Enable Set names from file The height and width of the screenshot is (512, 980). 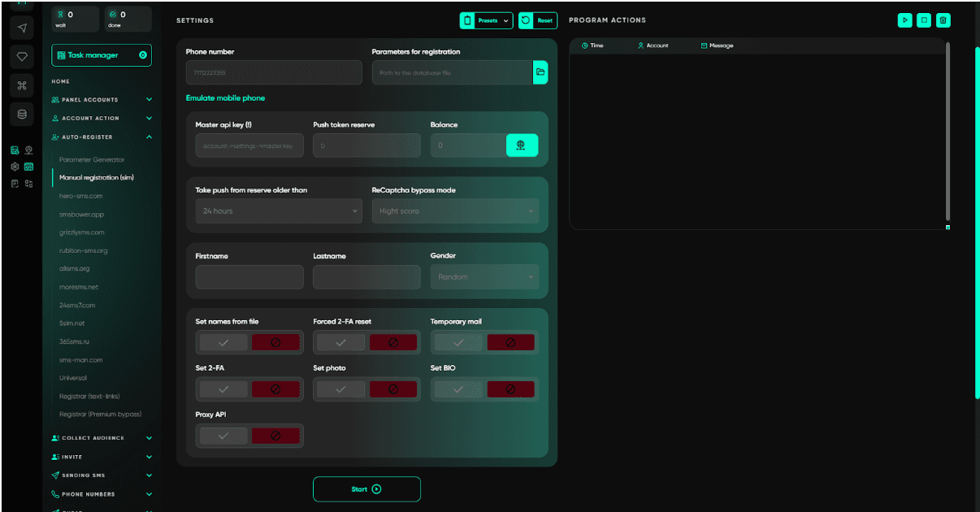point(223,342)
